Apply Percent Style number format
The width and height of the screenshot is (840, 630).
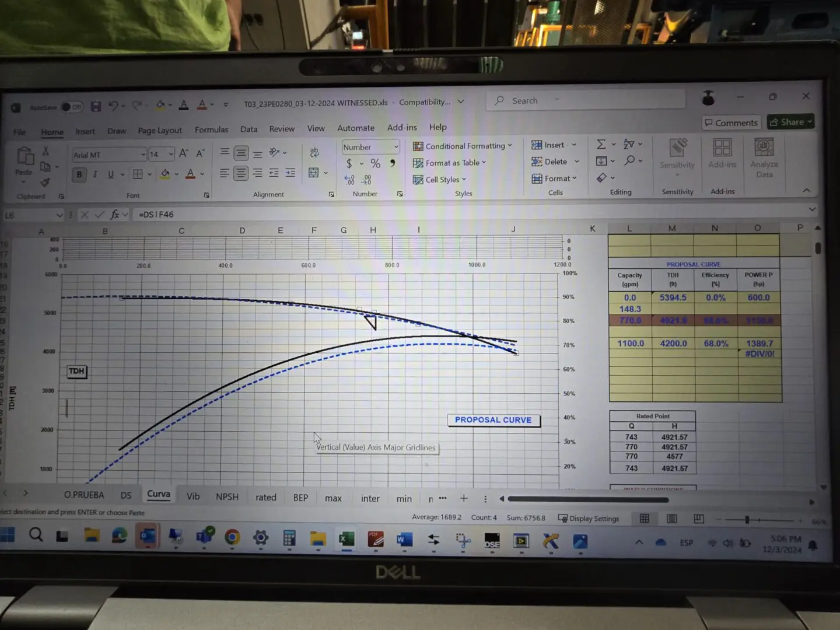tap(376, 164)
